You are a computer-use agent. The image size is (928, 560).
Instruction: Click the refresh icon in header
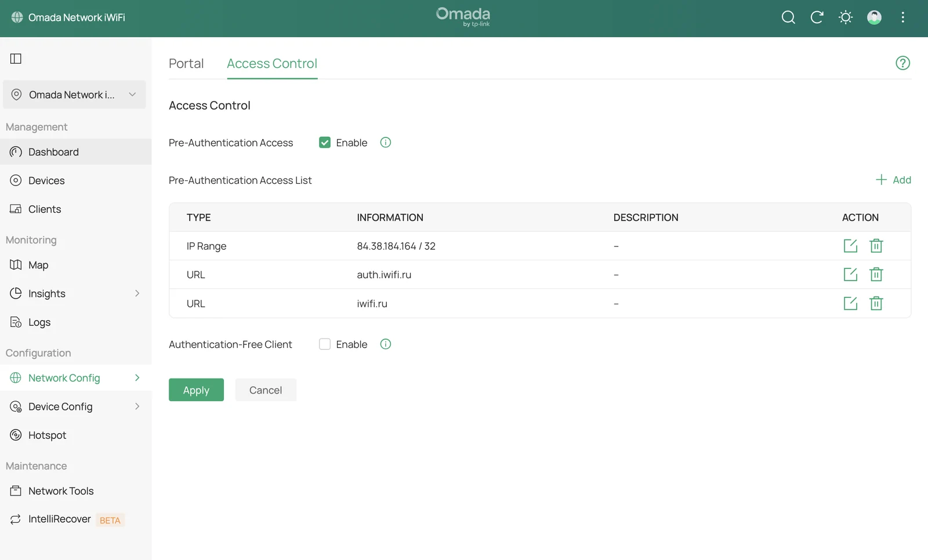pyautogui.click(x=817, y=17)
